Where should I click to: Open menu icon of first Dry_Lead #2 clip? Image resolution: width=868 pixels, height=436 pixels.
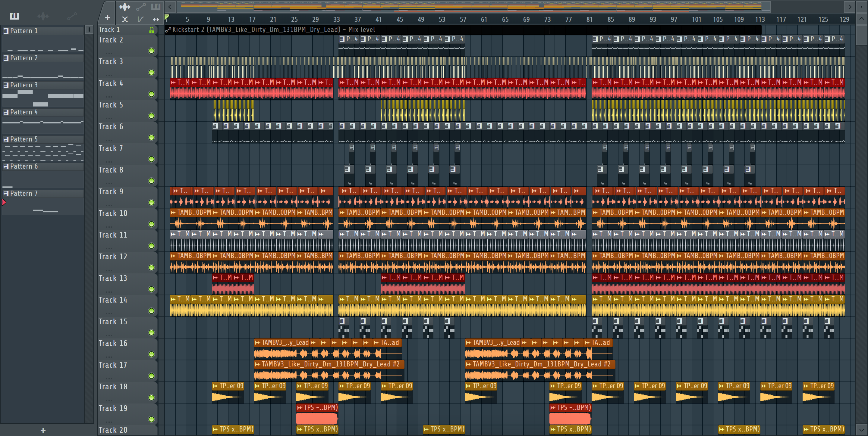click(x=257, y=364)
